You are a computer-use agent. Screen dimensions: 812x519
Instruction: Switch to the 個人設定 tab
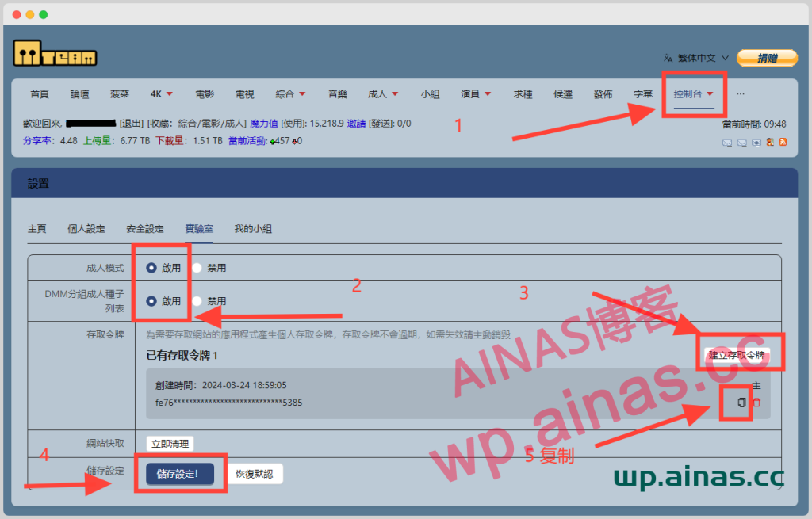(86, 229)
